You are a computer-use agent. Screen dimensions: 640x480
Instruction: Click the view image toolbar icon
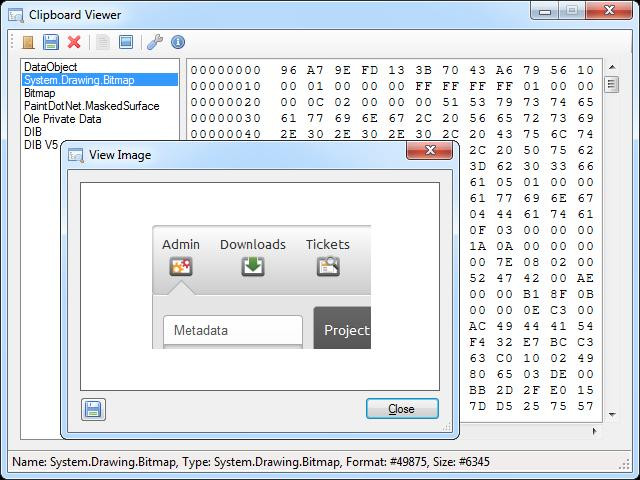tap(126, 42)
